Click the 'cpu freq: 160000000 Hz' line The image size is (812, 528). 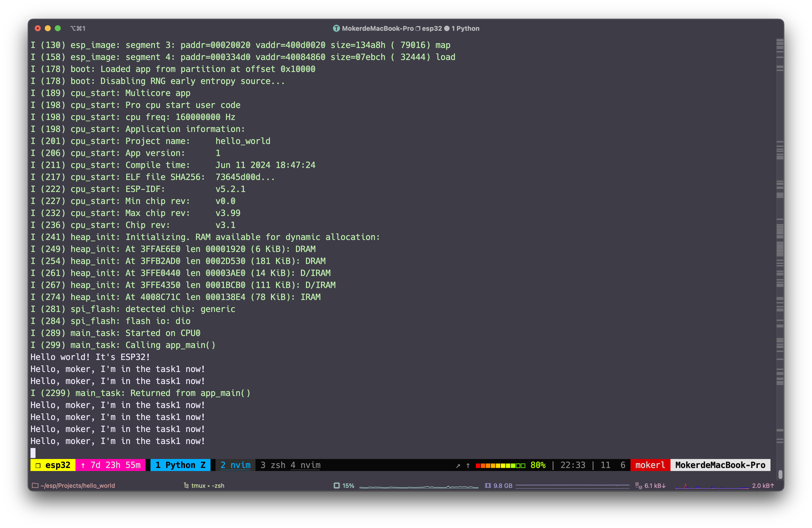point(133,117)
